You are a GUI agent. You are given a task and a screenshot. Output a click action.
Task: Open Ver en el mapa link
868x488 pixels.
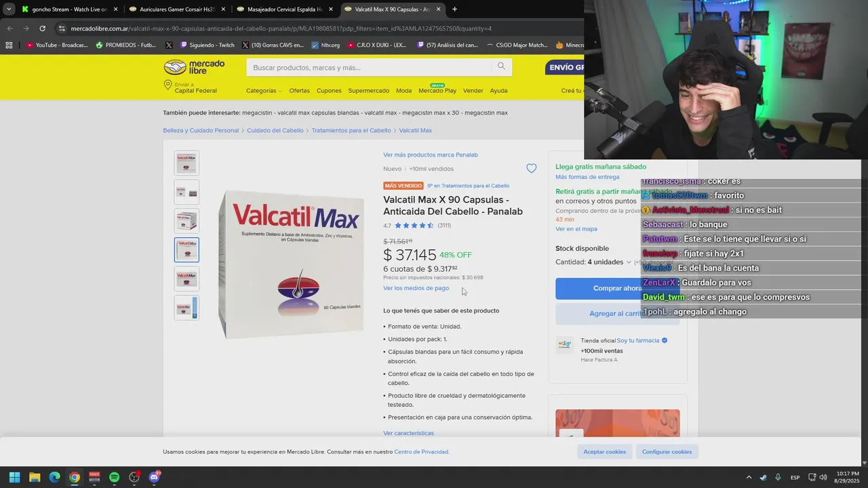(576, 229)
